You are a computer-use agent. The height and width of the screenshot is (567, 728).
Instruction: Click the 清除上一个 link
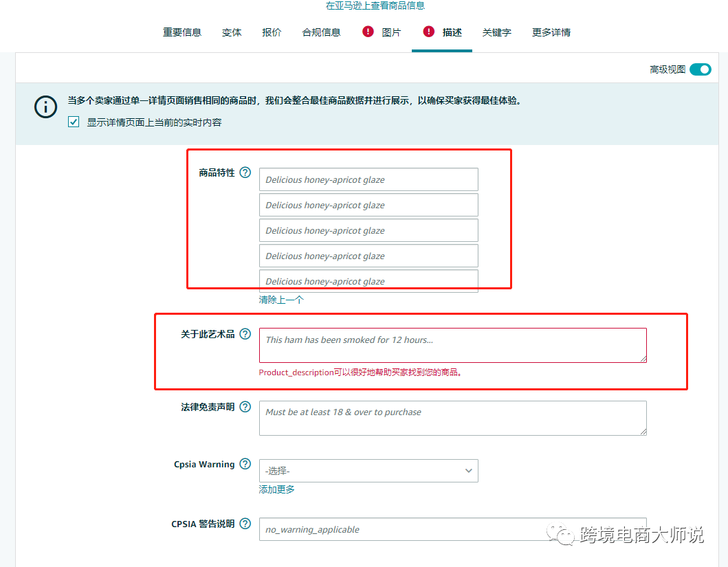[x=281, y=300]
